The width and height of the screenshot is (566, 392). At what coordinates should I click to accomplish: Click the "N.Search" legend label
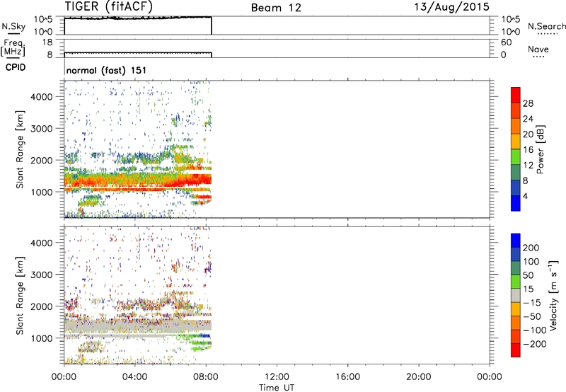tap(546, 26)
